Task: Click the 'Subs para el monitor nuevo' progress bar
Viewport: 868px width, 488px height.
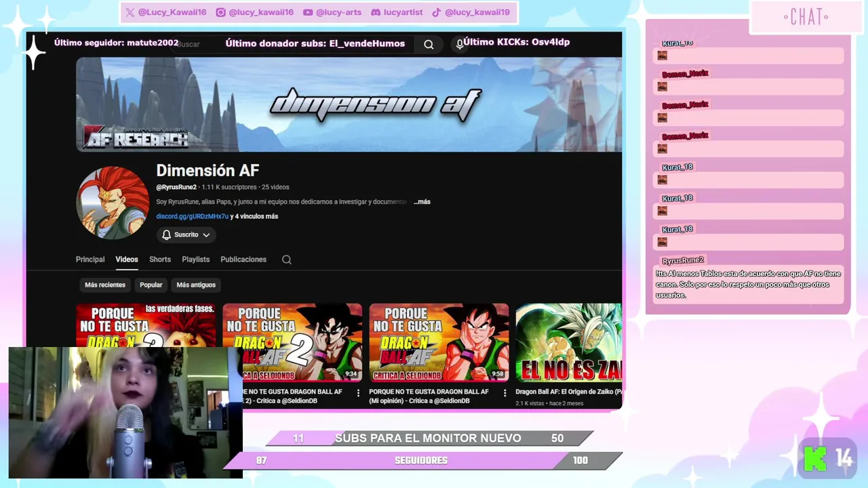Action: [429, 439]
